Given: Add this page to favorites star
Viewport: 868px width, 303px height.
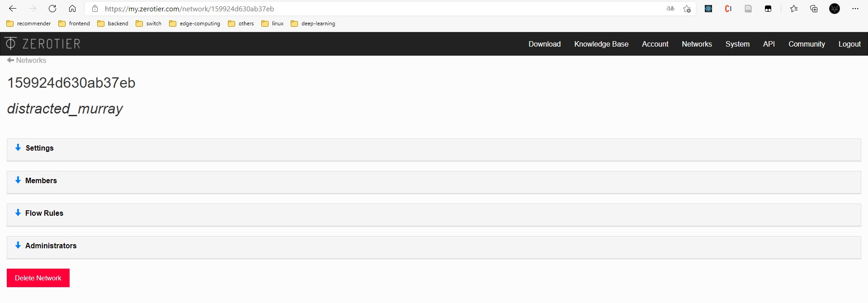Looking at the screenshot, I should coord(687,9).
